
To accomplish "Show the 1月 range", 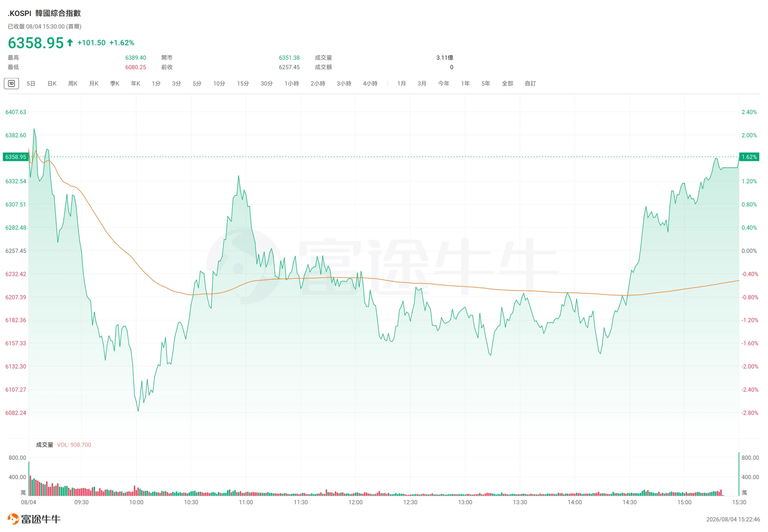I will point(402,84).
